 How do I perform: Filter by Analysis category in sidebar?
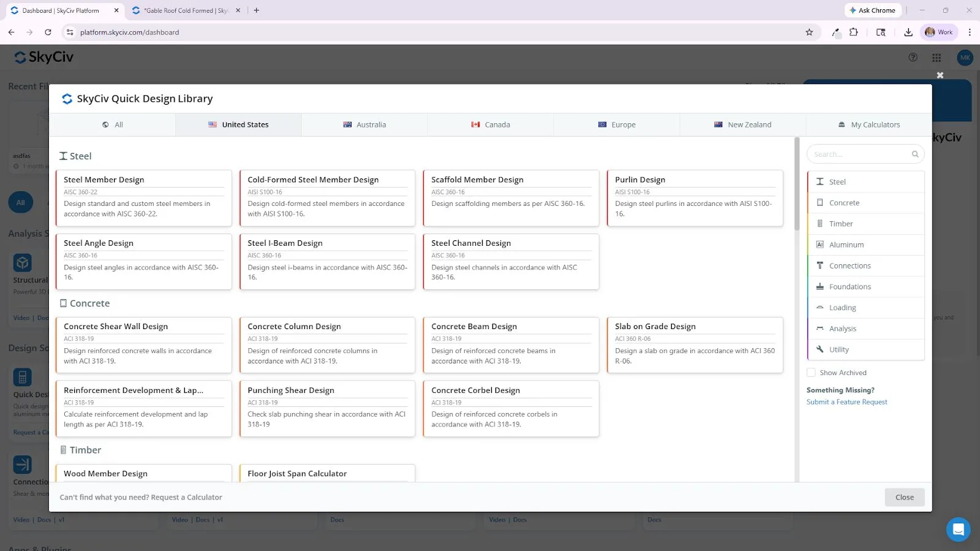tap(865, 329)
